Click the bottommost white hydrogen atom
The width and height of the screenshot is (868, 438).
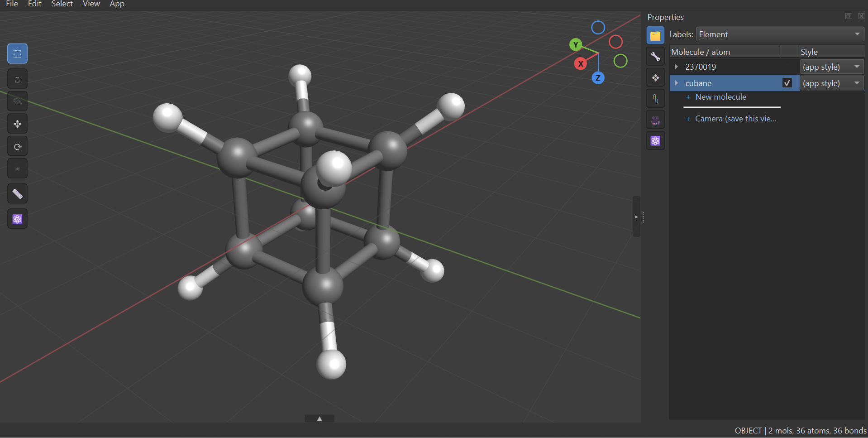[331, 364]
